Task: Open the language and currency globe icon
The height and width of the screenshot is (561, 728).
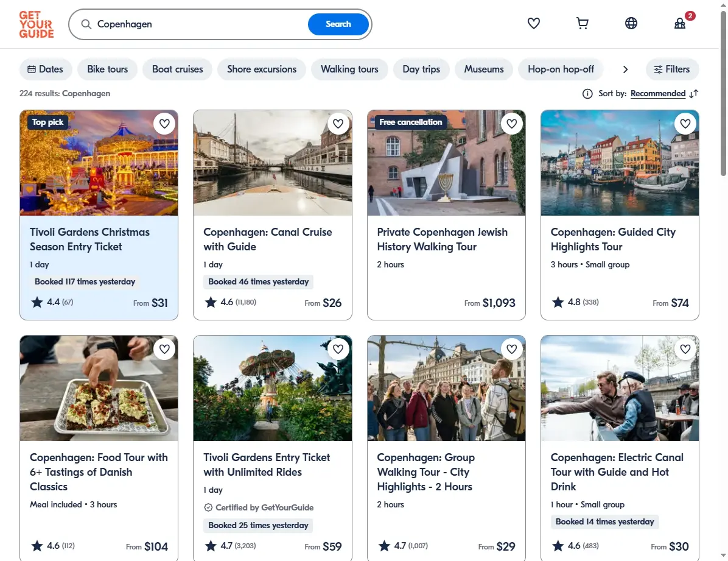Action: pyautogui.click(x=631, y=23)
